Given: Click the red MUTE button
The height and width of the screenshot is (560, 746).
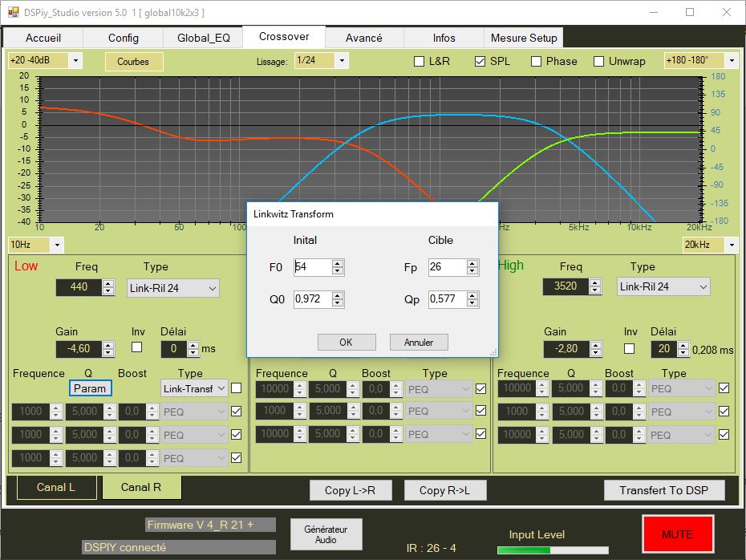Looking at the screenshot, I should [677, 534].
